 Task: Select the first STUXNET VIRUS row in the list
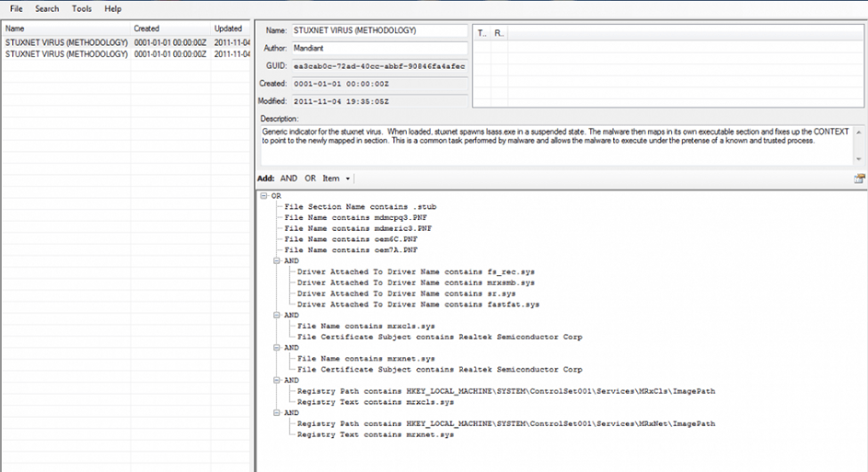66,42
